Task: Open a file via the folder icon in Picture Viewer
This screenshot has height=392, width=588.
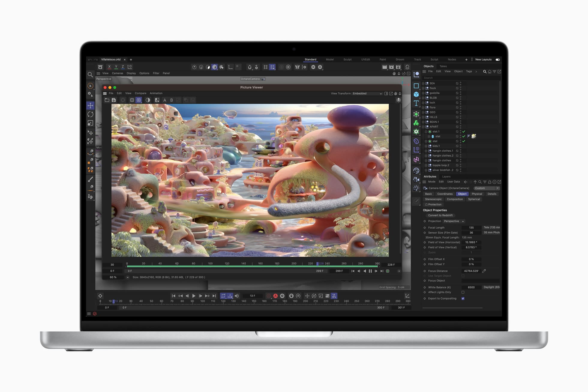Action: click(x=107, y=100)
